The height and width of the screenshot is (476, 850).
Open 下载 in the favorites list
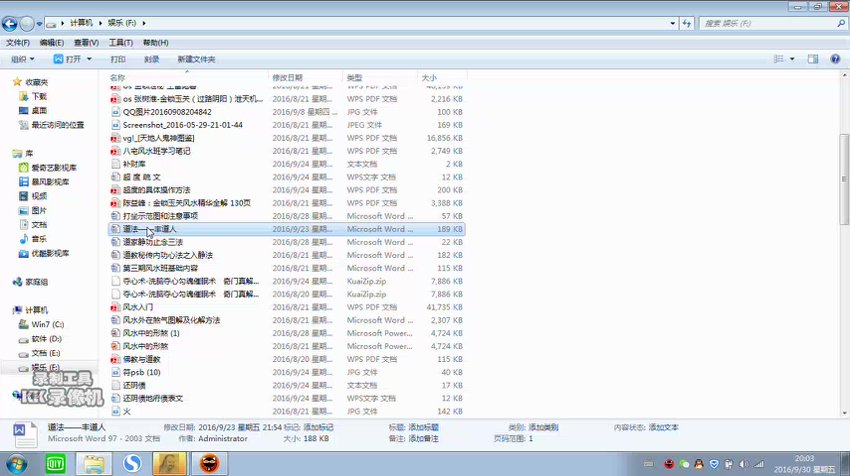(x=39, y=96)
